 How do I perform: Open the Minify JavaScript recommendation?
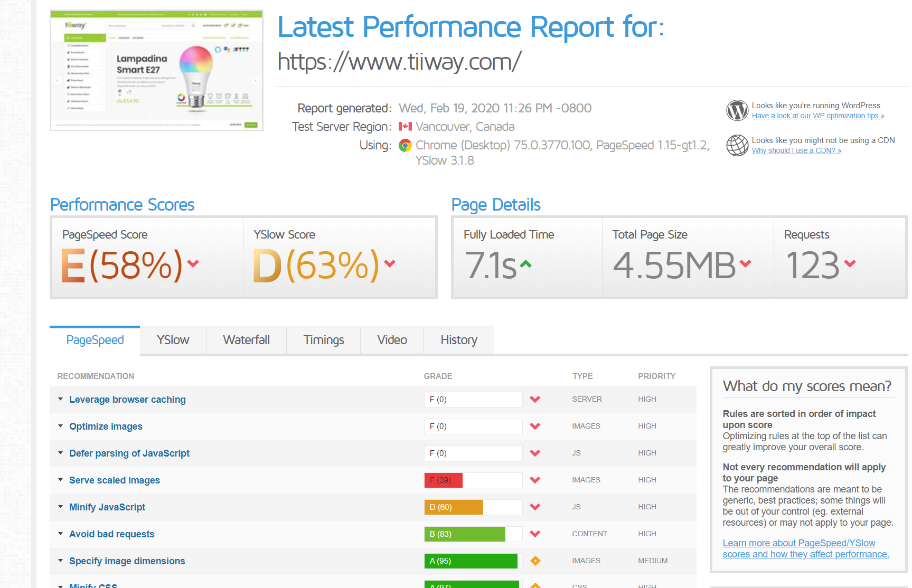pos(107,507)
